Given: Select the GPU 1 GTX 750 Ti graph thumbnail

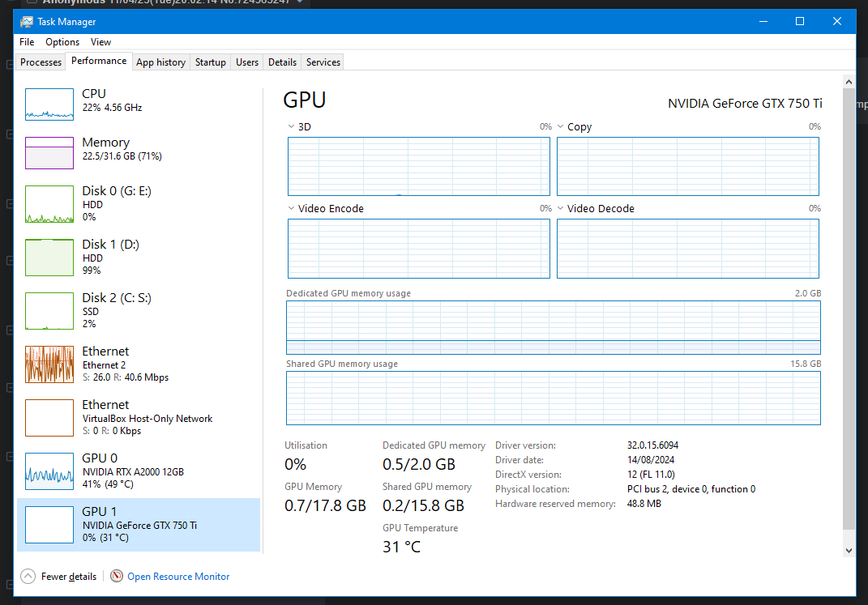Looking at the screenshot, I should (49, 525).
